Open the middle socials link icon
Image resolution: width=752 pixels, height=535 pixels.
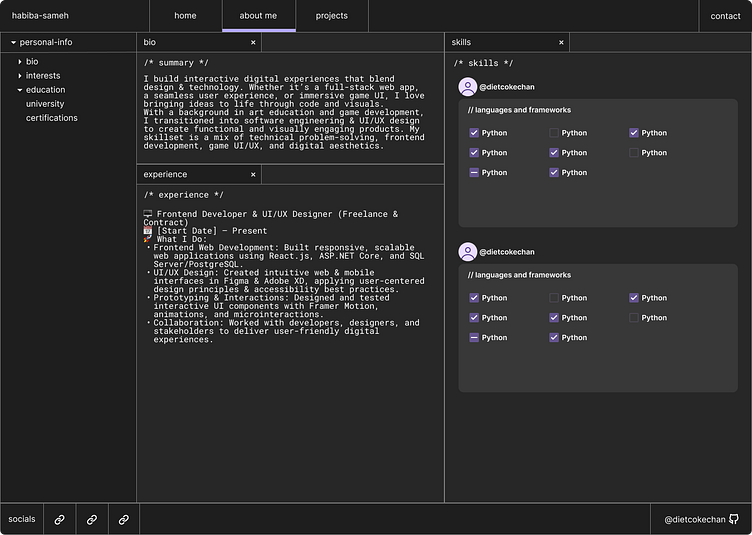tap(92, 520)
